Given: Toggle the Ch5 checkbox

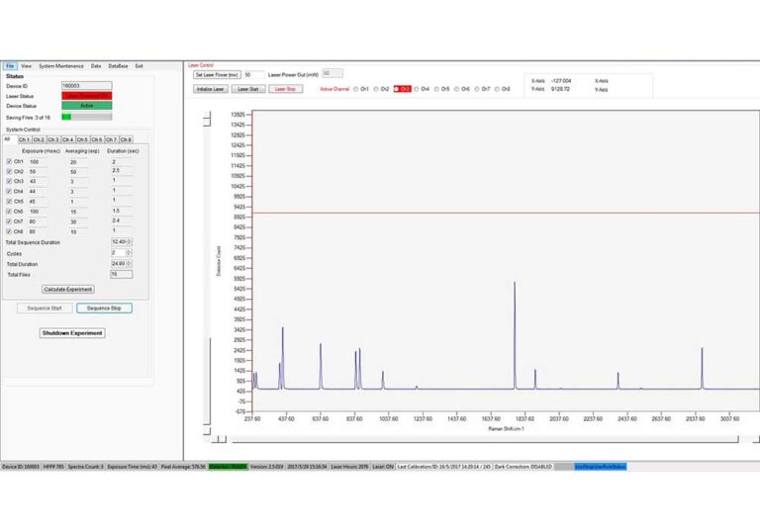Looking at the screenshot, I should pyautogui.click(x=9, y=201).
